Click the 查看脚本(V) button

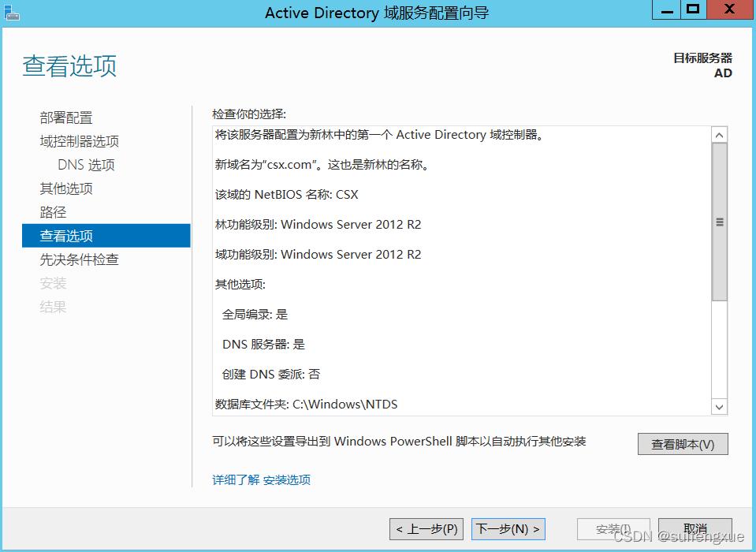[682, 444]
